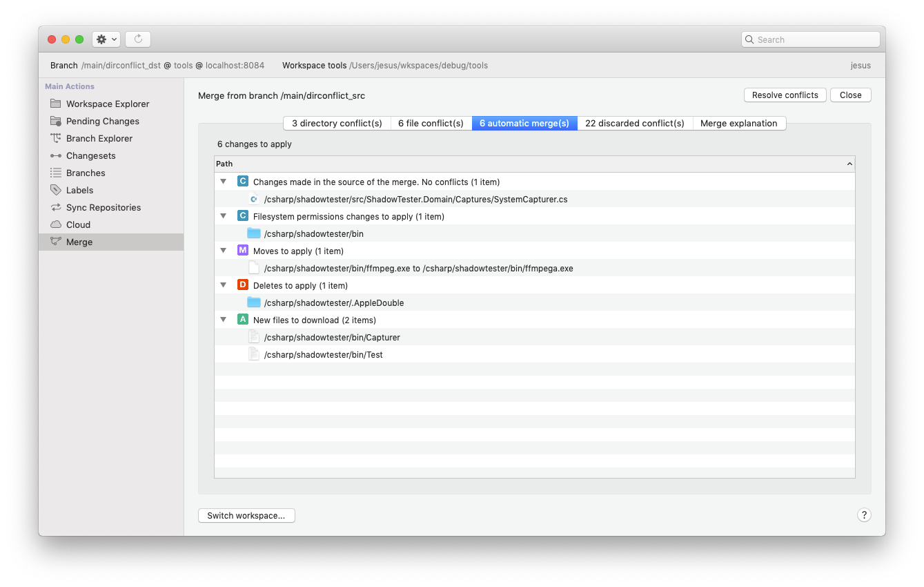Image resolution: width=924 pixels, height=587 pixels.
Task: Open the Changesets view
Action: pyautogui.click(x=91, y=155)
